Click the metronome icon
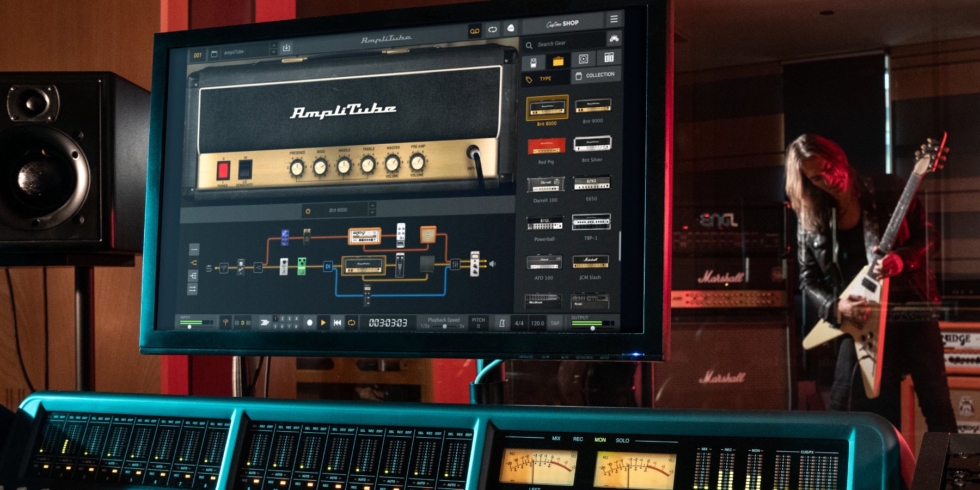 pos(502,323)
